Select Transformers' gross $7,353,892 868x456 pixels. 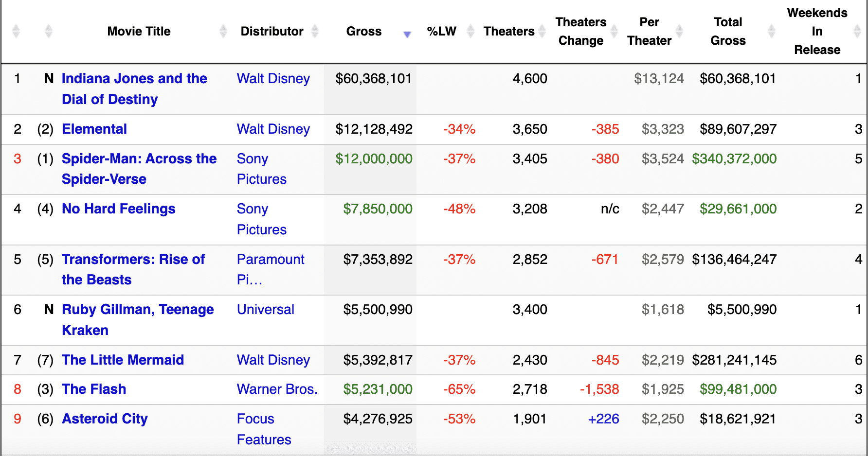click(378, 259)
